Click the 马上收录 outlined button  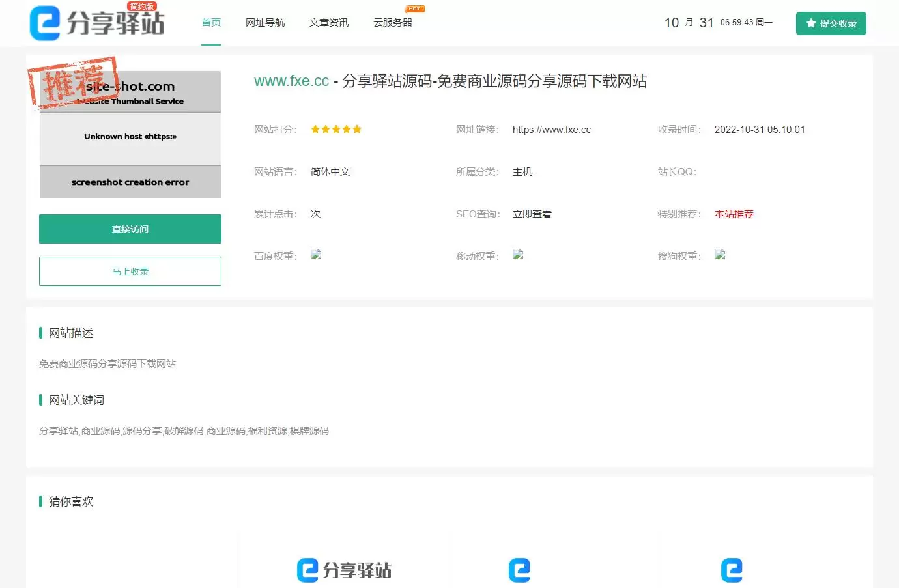(x=130, y=272)
